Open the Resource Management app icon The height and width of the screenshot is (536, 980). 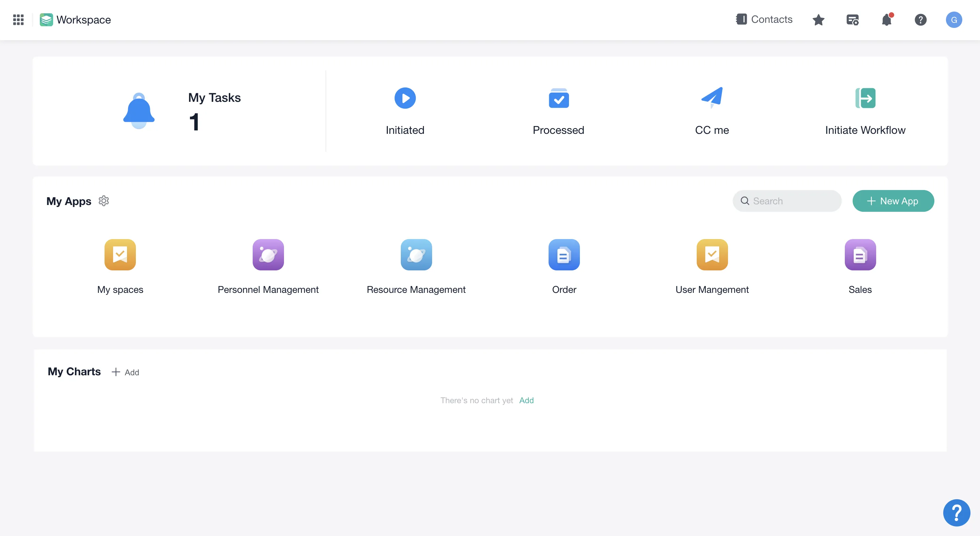point(416,254)
